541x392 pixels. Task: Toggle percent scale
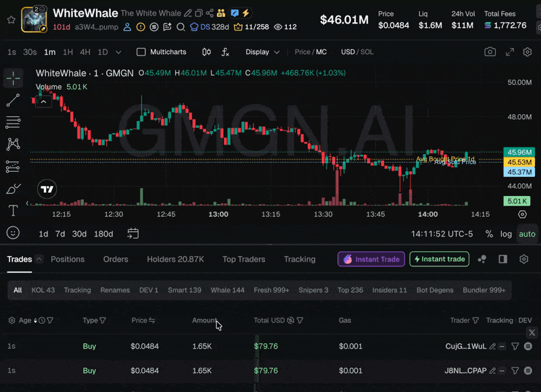tap(489, 234)
